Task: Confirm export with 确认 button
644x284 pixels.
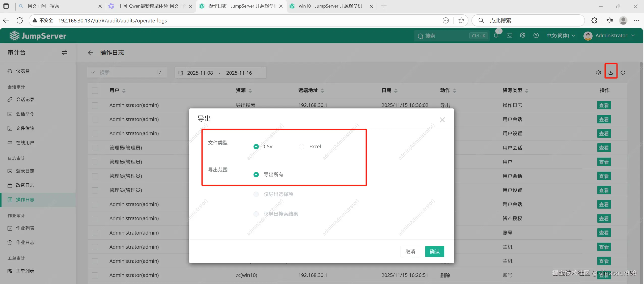Action: click(434, 251)
